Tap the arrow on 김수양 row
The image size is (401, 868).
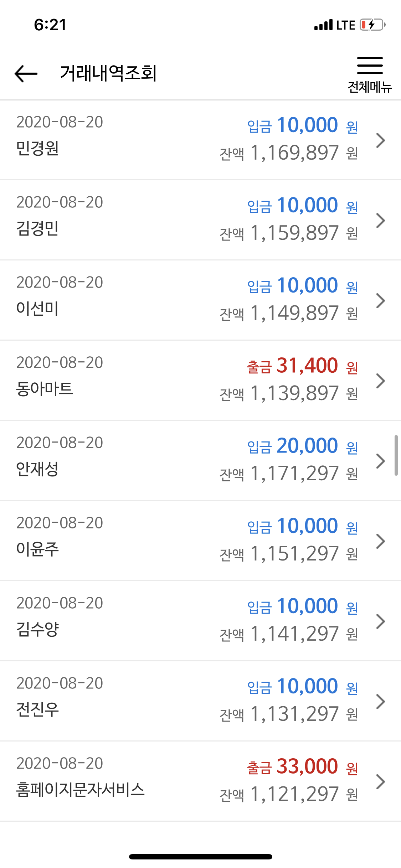click(x=381, y=621)
